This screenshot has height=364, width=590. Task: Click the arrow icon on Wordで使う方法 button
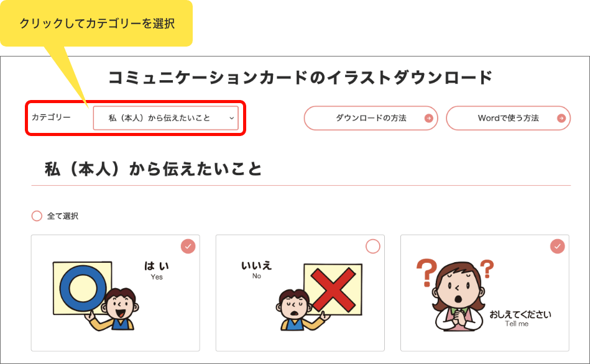(561, 119)
